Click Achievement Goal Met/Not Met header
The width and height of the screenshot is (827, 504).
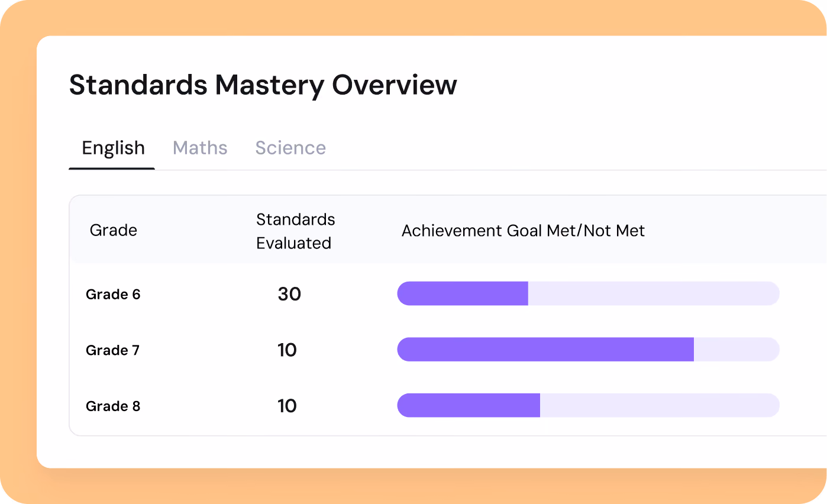(x=523, y=231)
